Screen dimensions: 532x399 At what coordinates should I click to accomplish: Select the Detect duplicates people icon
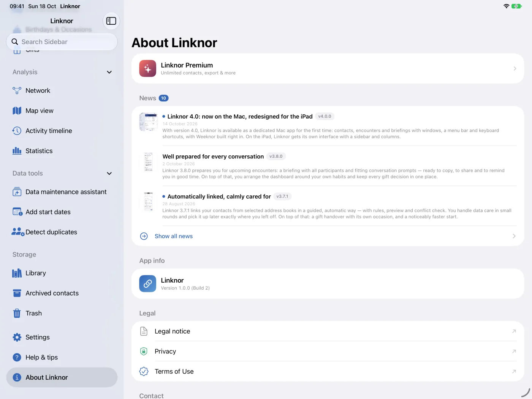[18, 232]
